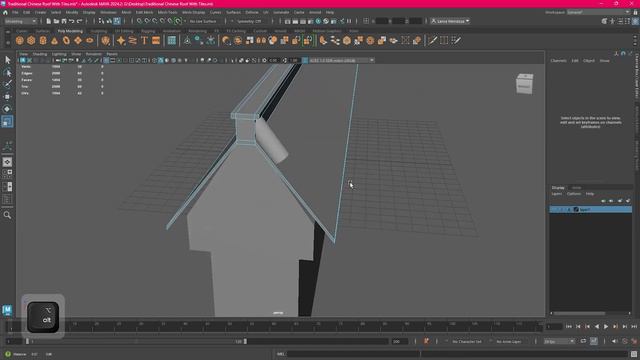Toggle the single-perspective panel layout button
The height and width of the screenshot is (360, 640).
coord(7,162)
